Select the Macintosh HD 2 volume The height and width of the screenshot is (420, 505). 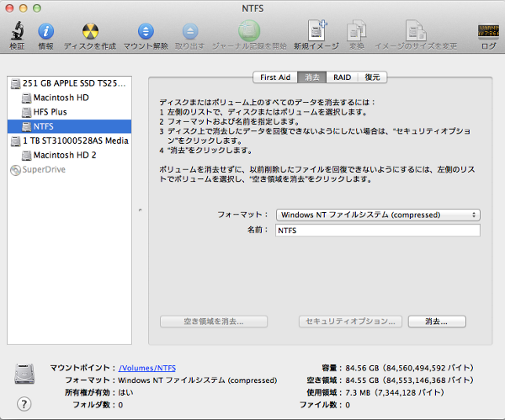tap(64, 156)
